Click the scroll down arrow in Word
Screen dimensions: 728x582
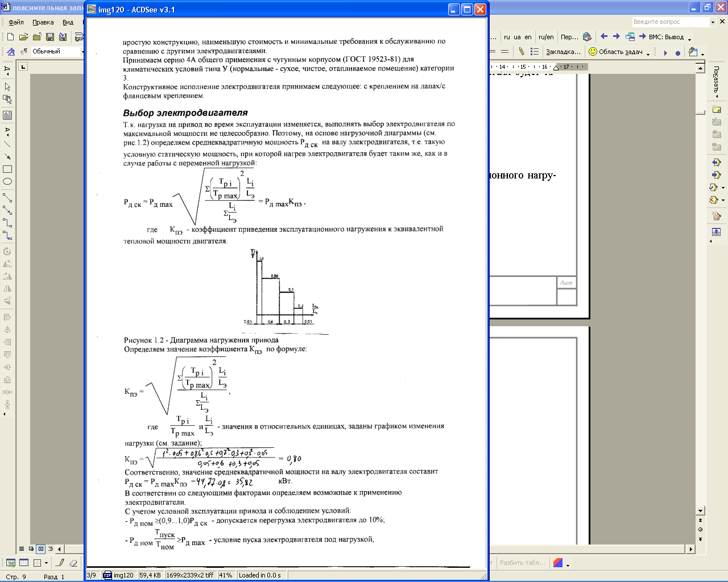click(x=701, y=510)
